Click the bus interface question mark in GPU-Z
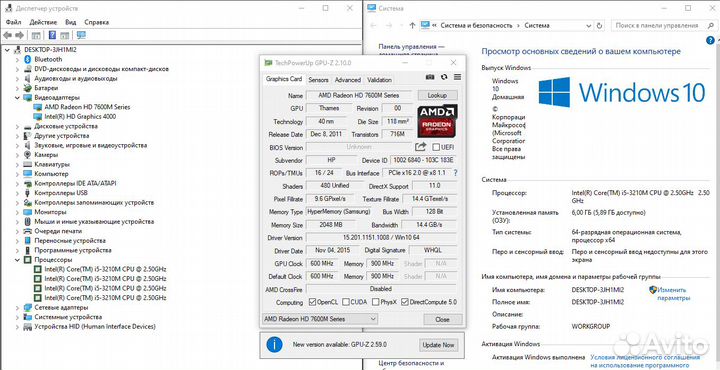Viewport: 720px width, 370px height. point(455,173)
